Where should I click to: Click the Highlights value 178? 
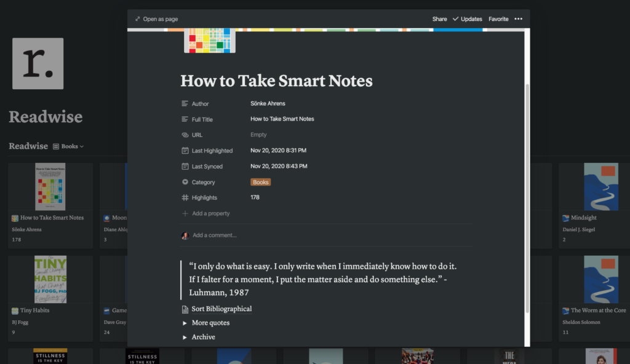click(255, 197)
